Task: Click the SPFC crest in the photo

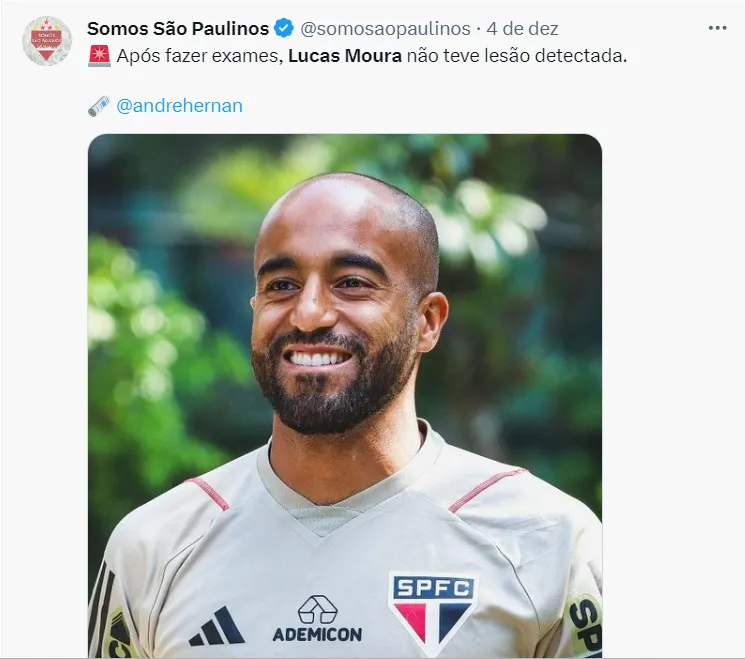Action: pos(433,612)
